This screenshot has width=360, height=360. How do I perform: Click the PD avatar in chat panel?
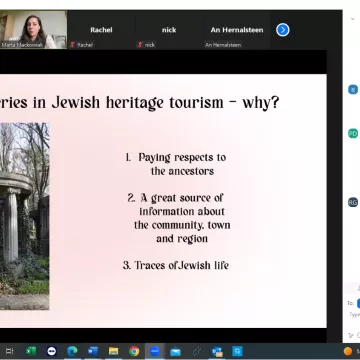click(x=353, y=133)
